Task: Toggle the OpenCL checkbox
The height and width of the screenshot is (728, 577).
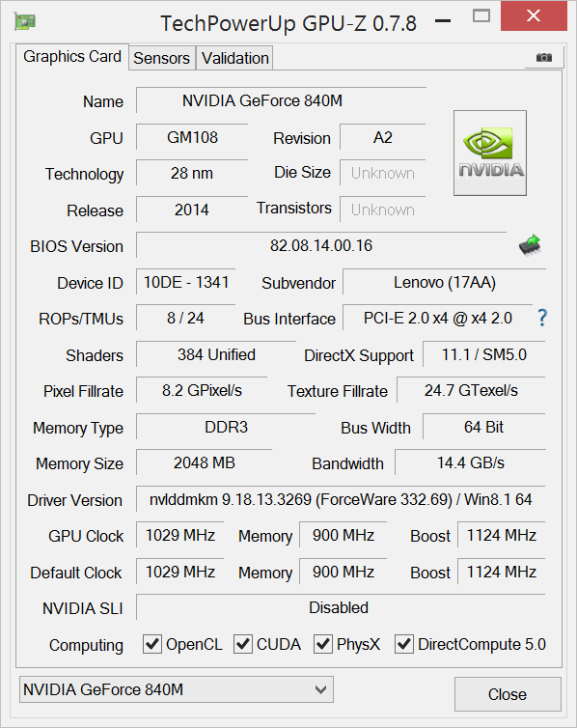Action: pyautogui.click(x=152, y=644)
